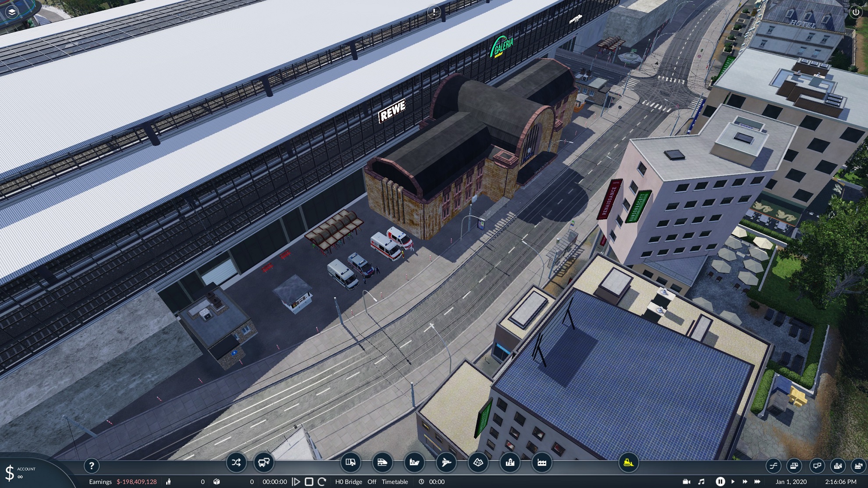Screen dimensions: 868x488
Task: Open the towns list icon
Action: (x=838, y=466)
